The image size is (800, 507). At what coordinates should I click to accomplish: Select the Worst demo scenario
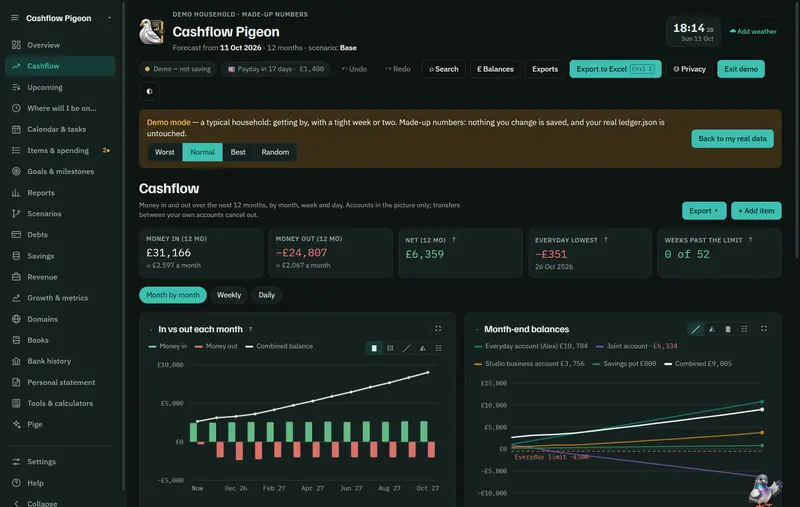[x=165, y=152]
